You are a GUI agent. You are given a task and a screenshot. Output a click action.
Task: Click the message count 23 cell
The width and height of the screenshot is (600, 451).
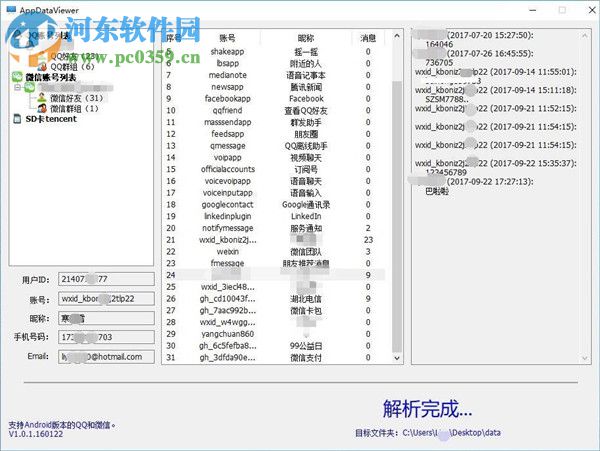point(368,240)
